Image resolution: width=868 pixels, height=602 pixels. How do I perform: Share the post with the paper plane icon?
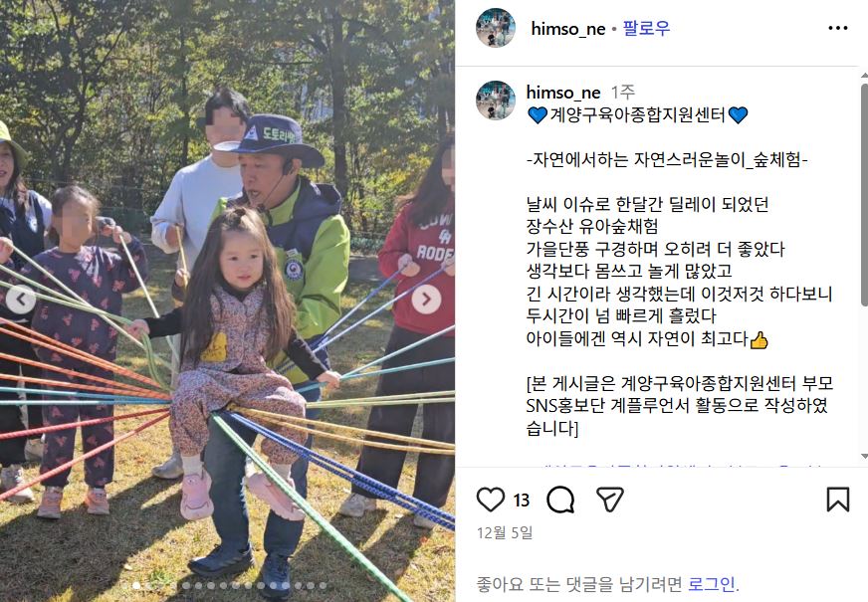610,500
